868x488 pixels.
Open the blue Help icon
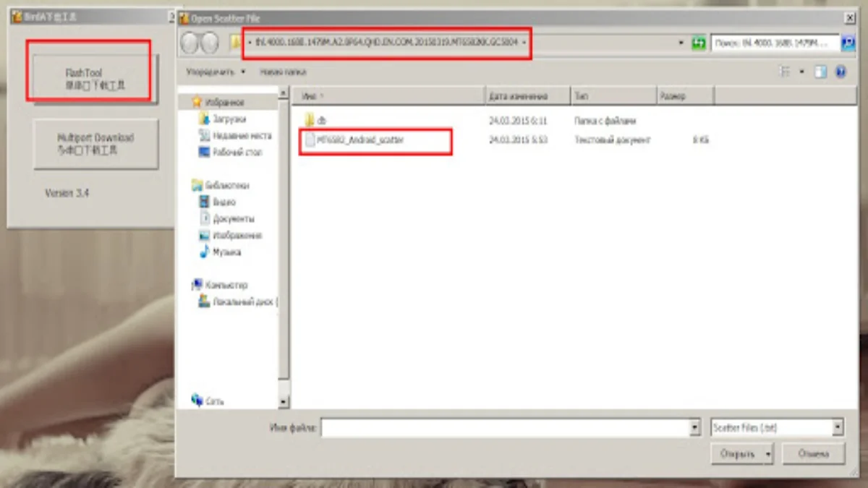(840, 72)
